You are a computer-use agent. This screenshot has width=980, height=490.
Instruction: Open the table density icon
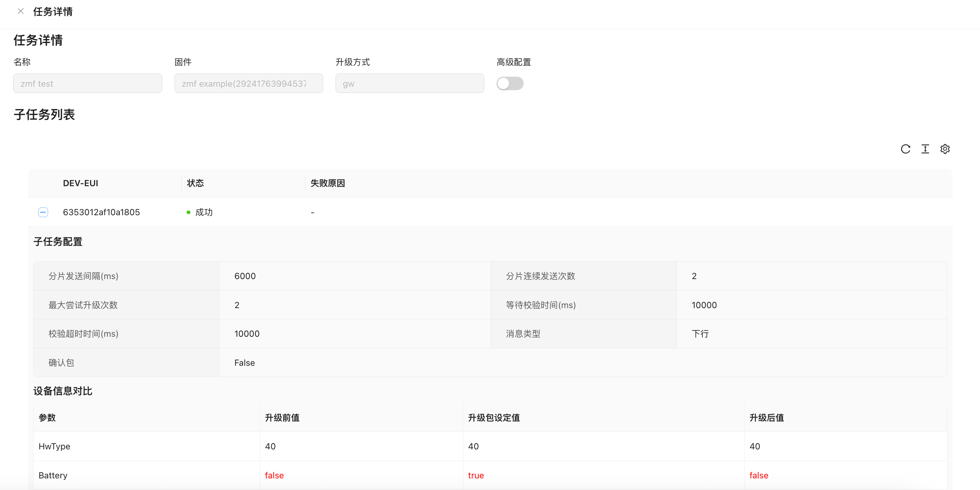coord(925,149)
